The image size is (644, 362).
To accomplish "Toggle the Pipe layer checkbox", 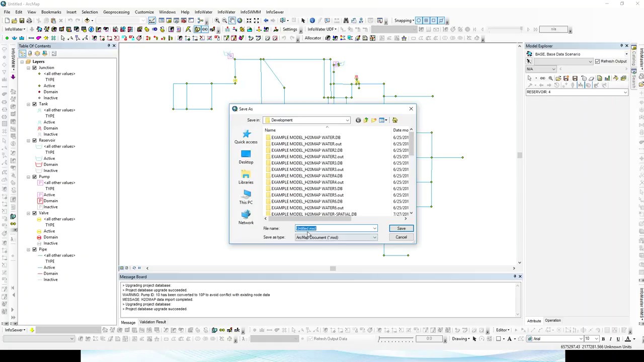I will click(34, 249).
